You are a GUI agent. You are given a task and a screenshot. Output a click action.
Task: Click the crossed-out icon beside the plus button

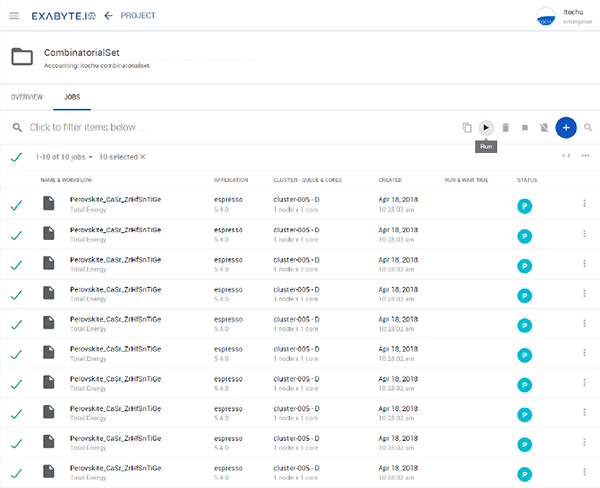[544, 127]
